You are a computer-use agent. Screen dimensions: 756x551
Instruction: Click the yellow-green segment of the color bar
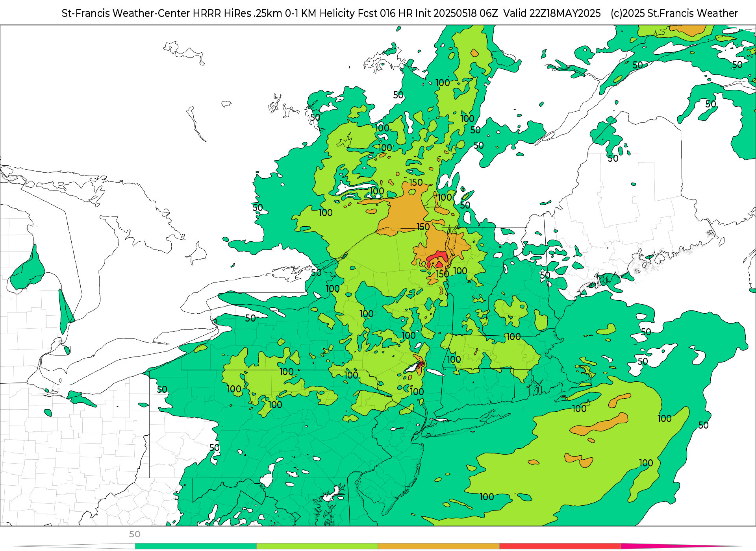(317, 546)
